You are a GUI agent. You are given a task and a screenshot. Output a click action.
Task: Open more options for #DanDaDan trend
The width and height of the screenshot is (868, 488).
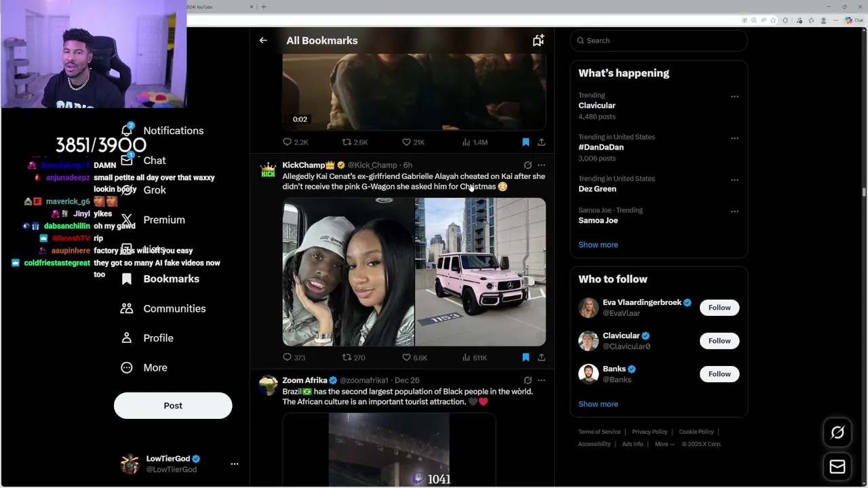tap(734, 138)
